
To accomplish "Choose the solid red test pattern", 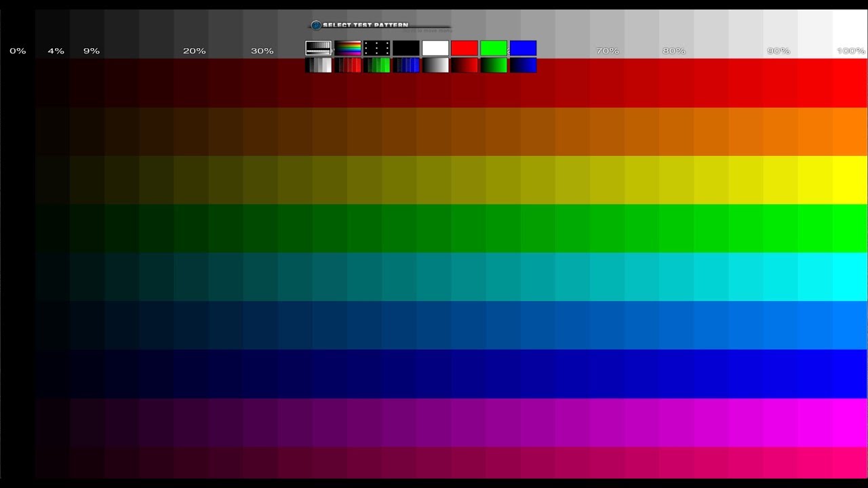I will (x=465, y=48).
